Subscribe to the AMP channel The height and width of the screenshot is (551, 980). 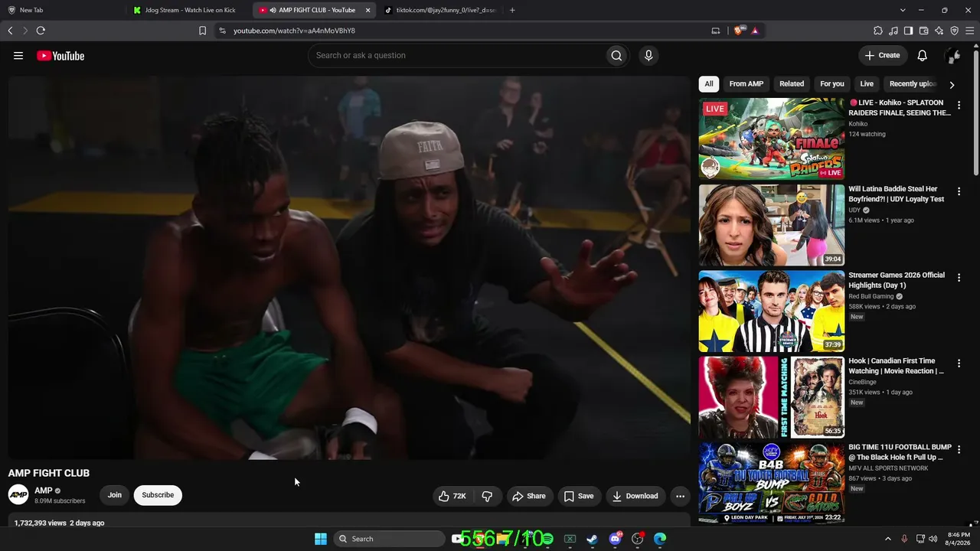tap(158, 495)
